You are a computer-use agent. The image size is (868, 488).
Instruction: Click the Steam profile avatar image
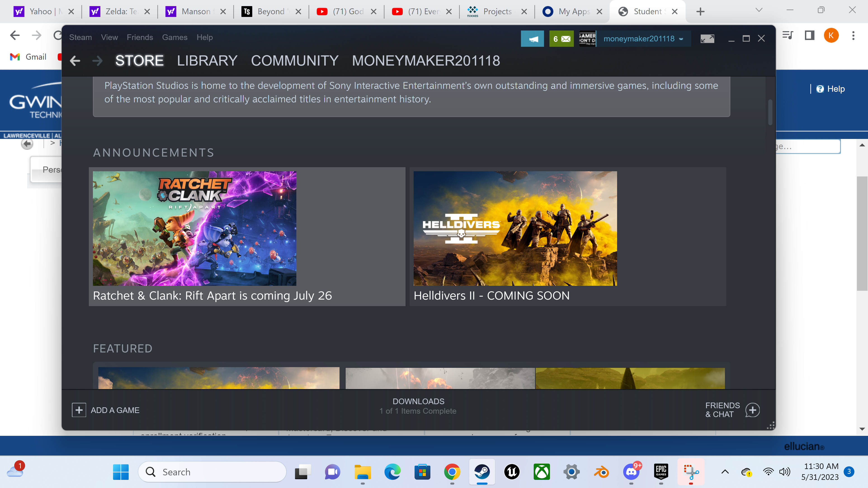(587, 39)
